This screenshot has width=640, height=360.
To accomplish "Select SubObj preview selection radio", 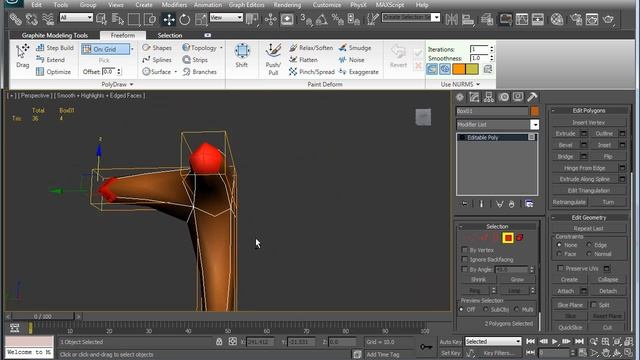I will coord(486,309).
